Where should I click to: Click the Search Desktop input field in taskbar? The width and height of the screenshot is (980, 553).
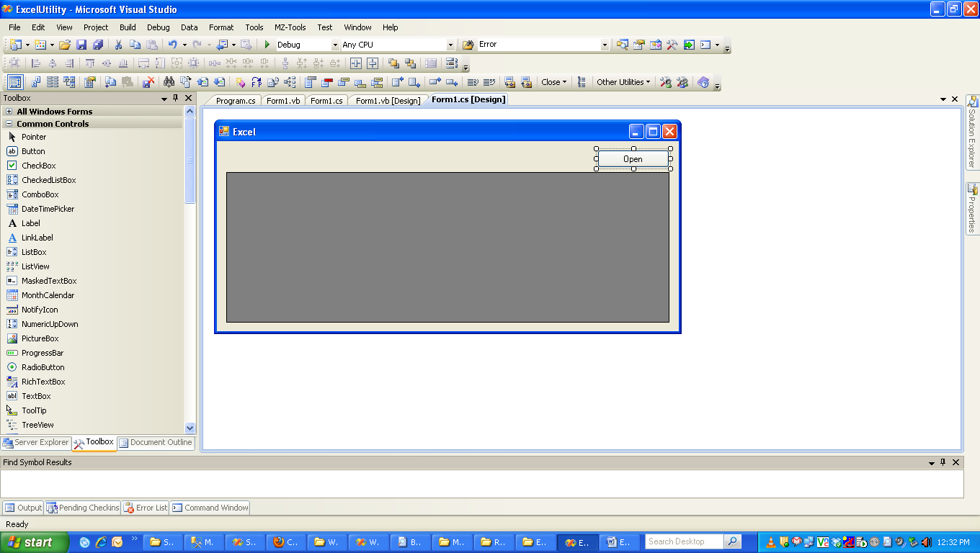683,541
